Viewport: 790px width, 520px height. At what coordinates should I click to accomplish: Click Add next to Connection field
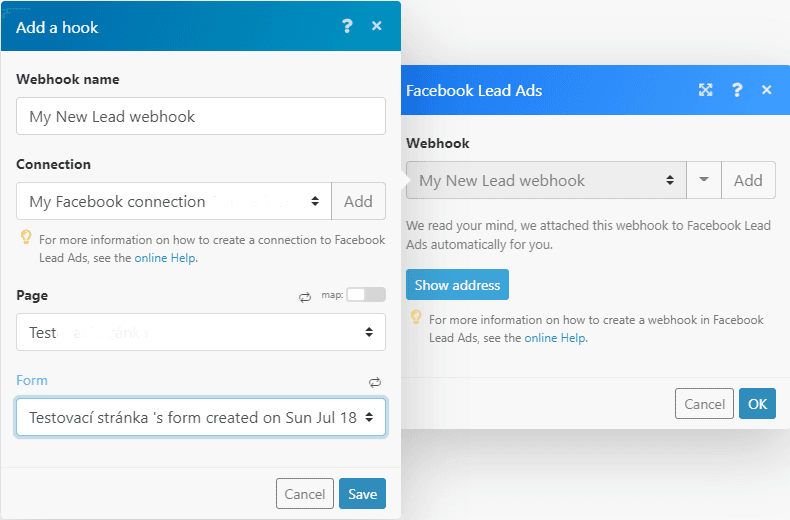(358, 201)
